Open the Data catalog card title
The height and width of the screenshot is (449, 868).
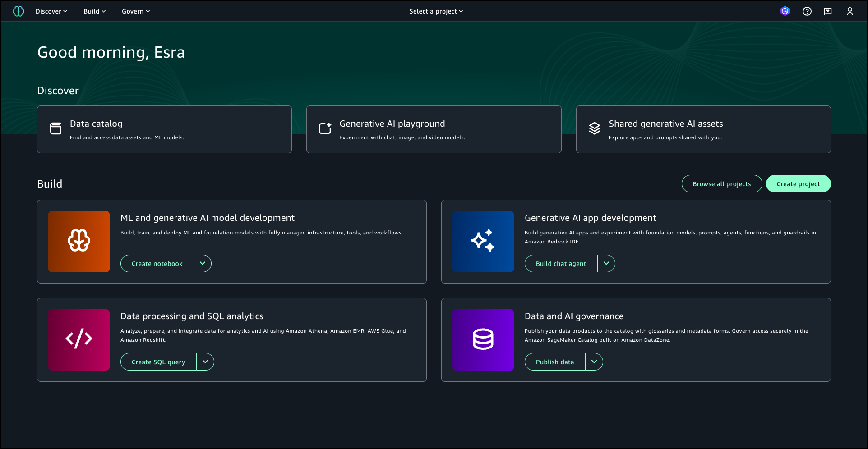[96, 124]
